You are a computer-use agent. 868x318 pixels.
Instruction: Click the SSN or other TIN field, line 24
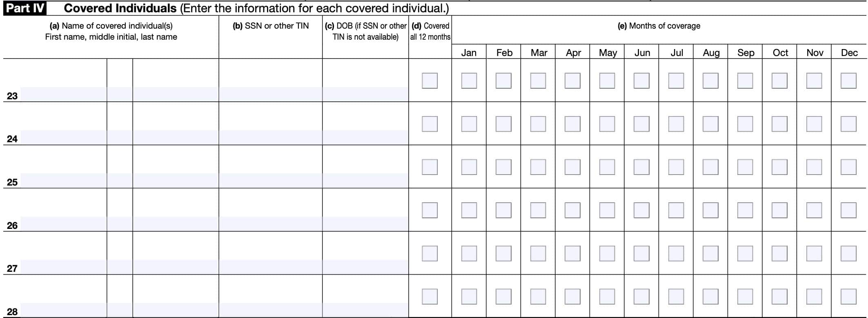pyautogui.click(x=271, y=137)
